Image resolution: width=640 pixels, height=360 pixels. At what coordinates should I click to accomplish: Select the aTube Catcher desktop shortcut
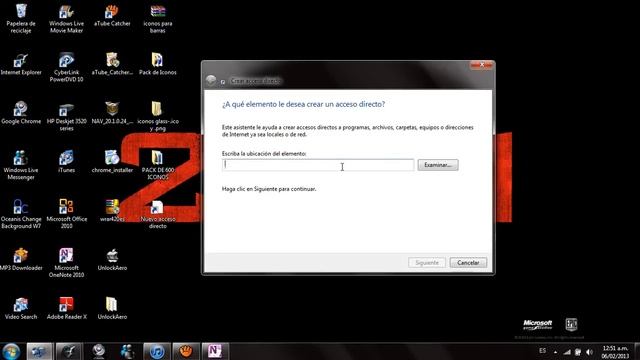click(112, 16)
